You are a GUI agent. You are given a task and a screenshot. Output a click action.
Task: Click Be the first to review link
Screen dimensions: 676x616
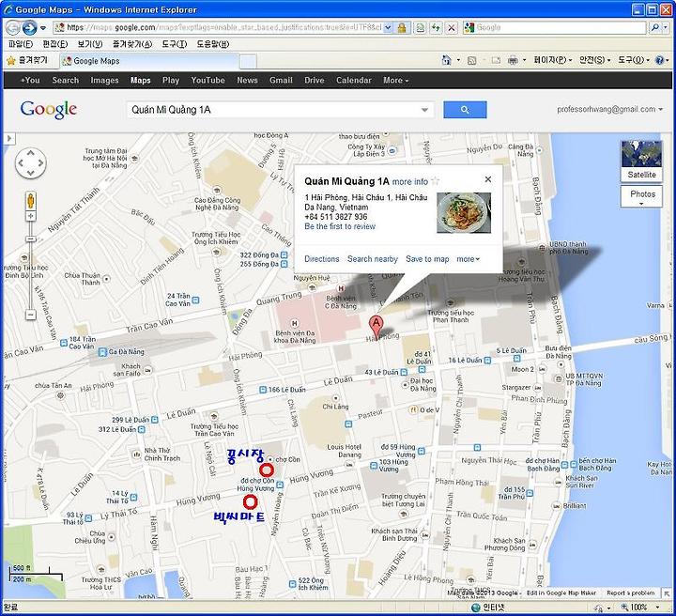(x=340, y=226)
